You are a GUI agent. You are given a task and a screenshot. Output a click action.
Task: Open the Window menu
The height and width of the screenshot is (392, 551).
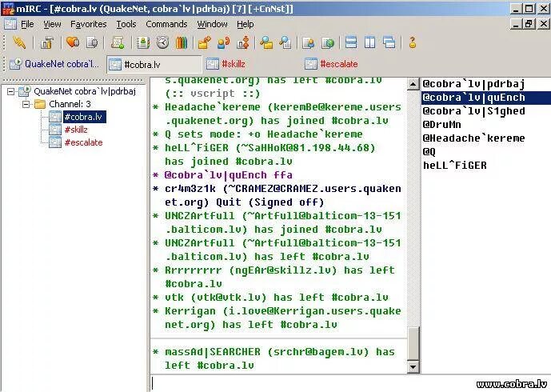(212, 24)
